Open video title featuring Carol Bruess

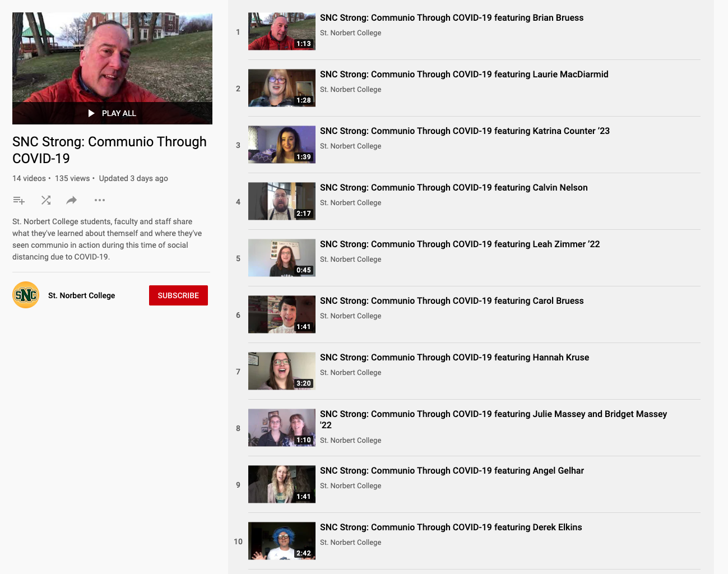click(x=452, y=301)
